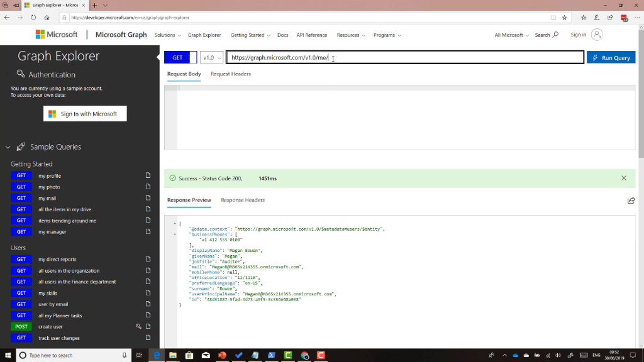644x362 pixels.
Task: Open Docs in top navigation
Action: tap(282, 35)
